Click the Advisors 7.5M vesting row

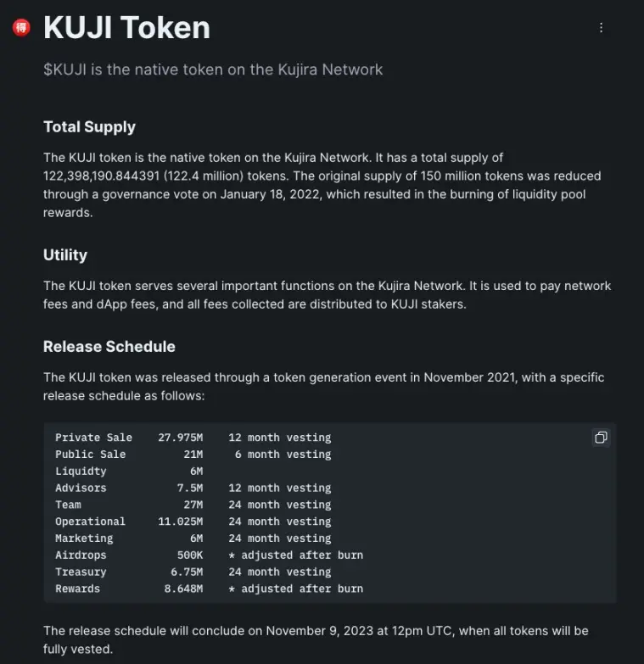(x=193, y=488)
